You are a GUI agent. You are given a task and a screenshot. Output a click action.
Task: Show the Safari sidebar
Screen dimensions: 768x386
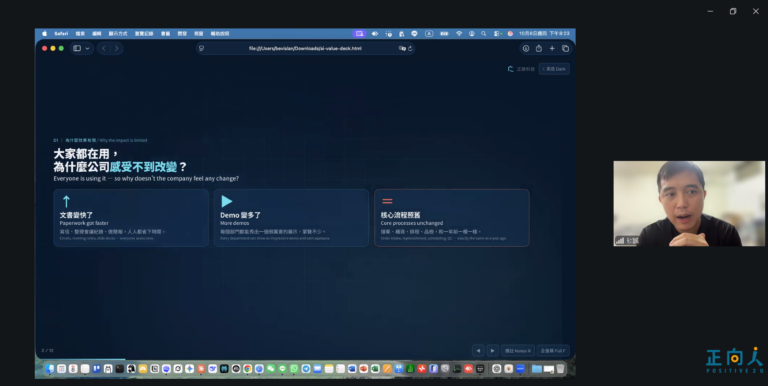click(77, 48)
